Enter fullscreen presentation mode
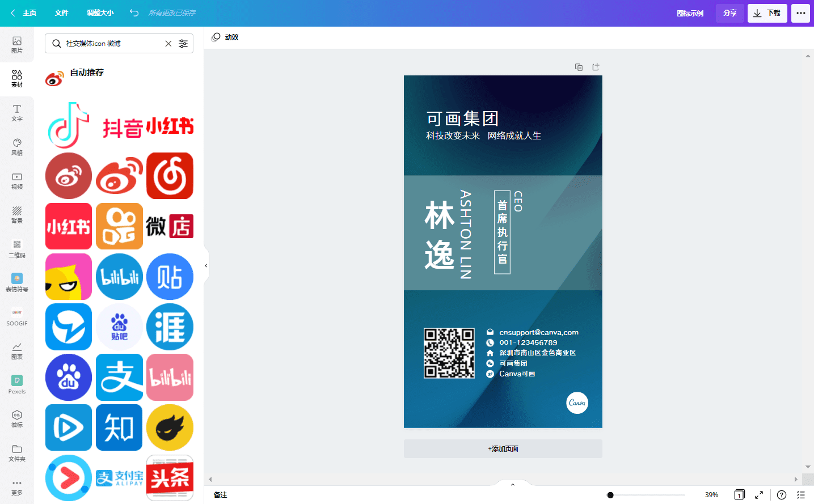The width and height of the screenshot is (814, 504). coord(759,495)
